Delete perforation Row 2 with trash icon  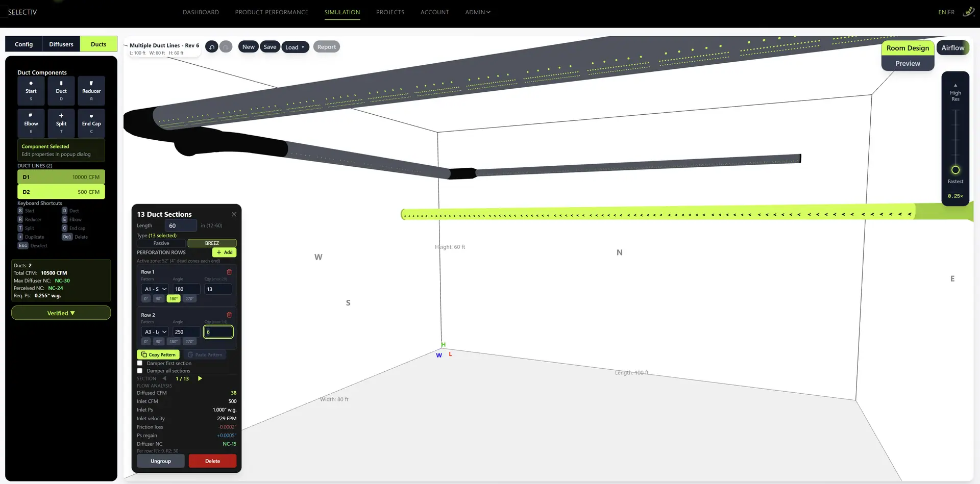[x=229, y=315]
